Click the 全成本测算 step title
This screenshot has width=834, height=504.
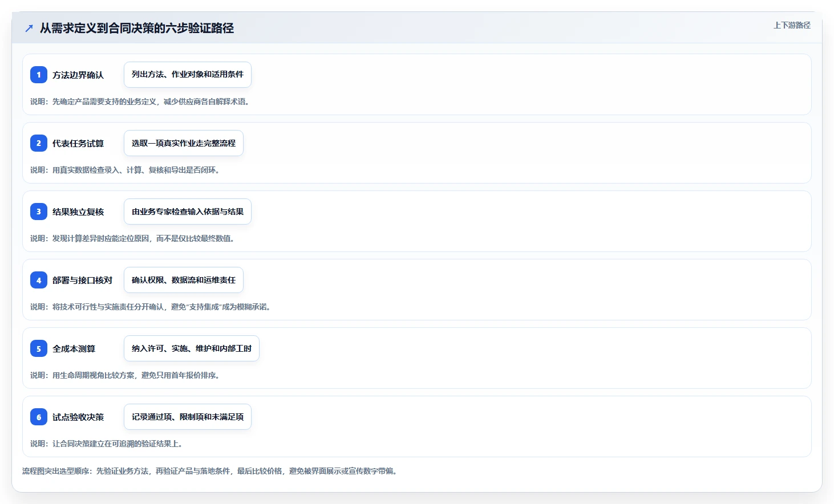74,348
